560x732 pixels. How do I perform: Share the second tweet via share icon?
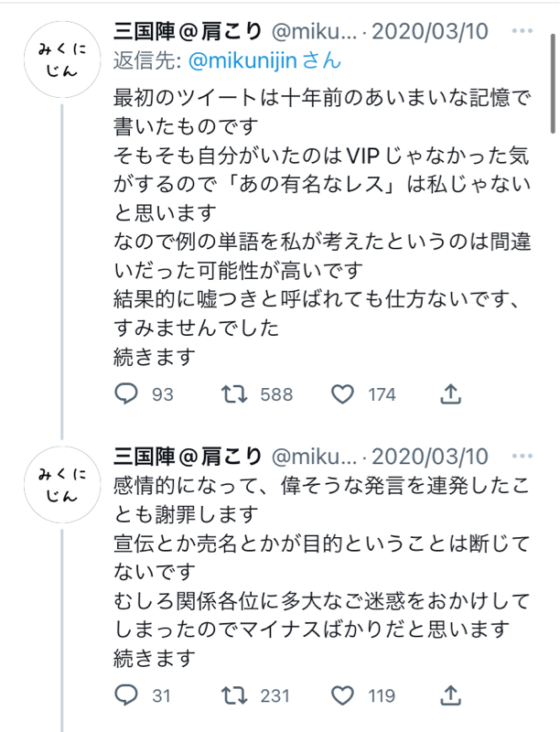449,696
